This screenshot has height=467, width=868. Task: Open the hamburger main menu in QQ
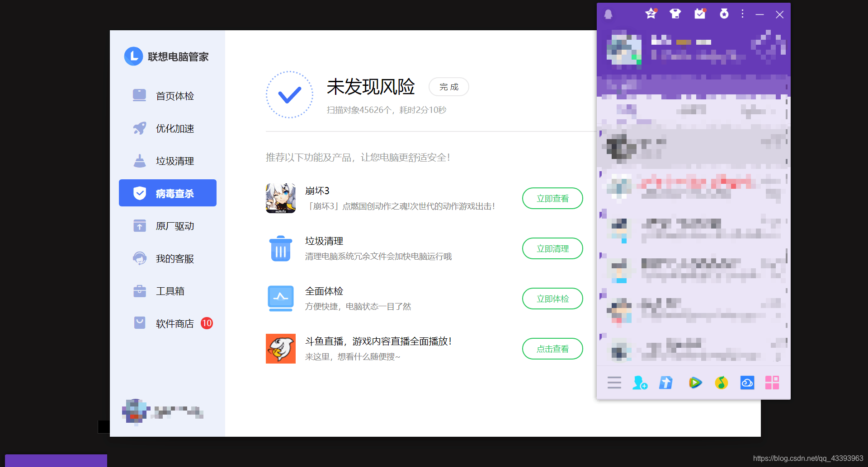click(614, 383)
